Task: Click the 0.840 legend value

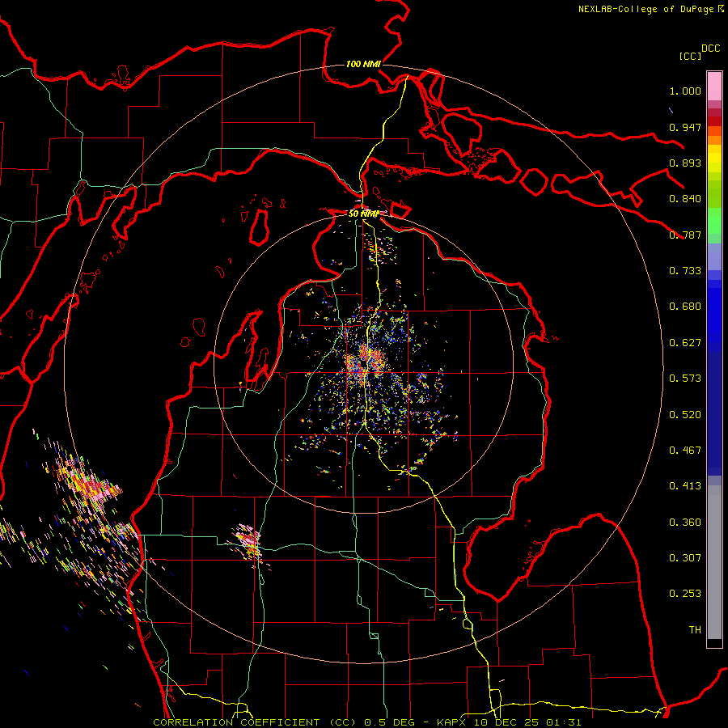Action: (685, 199)
